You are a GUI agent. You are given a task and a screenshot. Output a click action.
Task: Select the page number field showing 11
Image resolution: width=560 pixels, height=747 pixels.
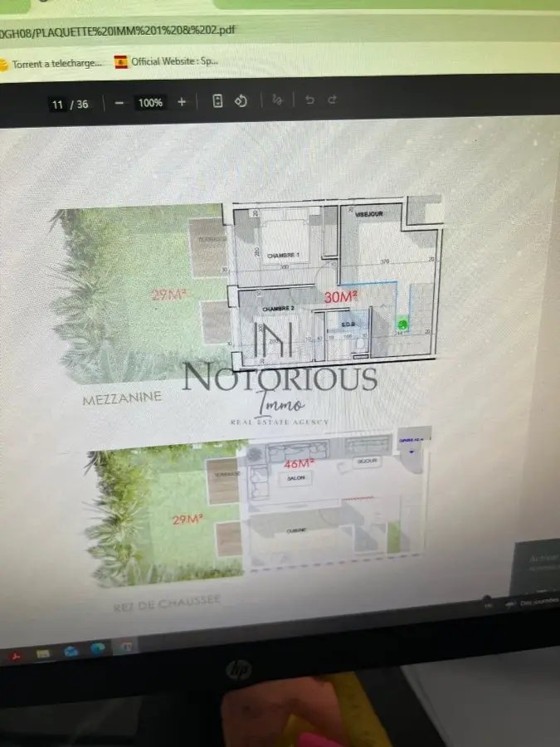pos(57,105)
